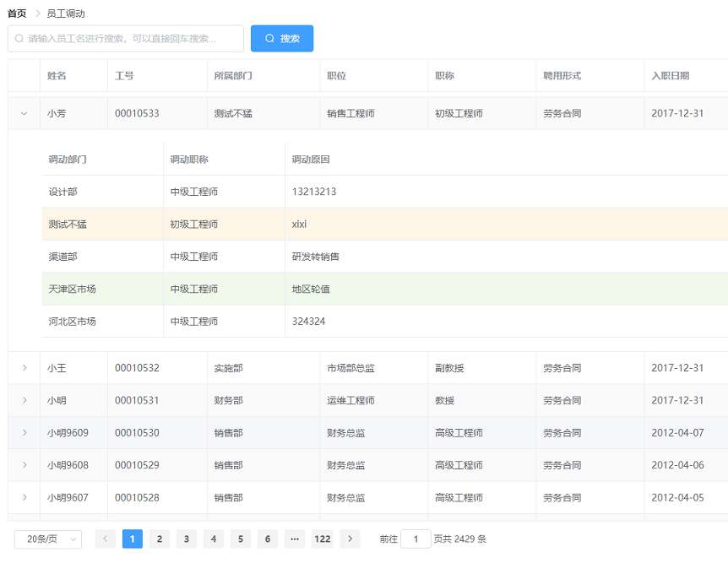This screenshot has width=728, height=574.
Task: Open the 20条/页 page size dropdown
Action: [x=48, y=539]
